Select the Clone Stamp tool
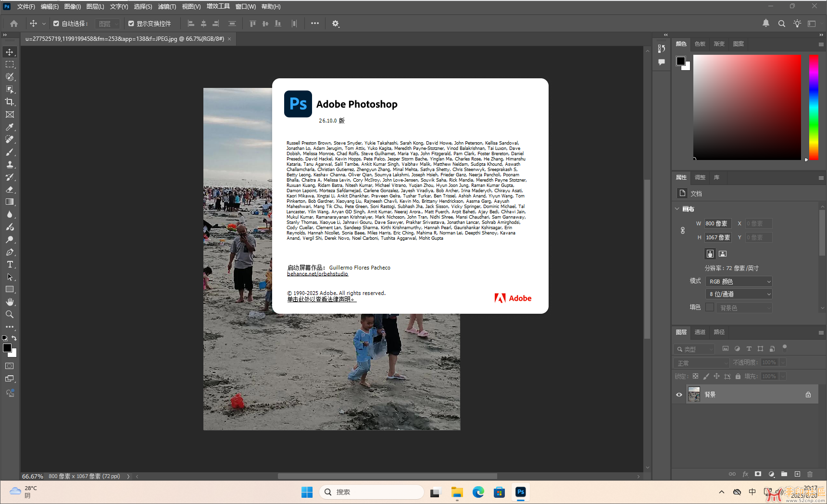This screenshot has height=504, width=827. click(x=10, y=164)
